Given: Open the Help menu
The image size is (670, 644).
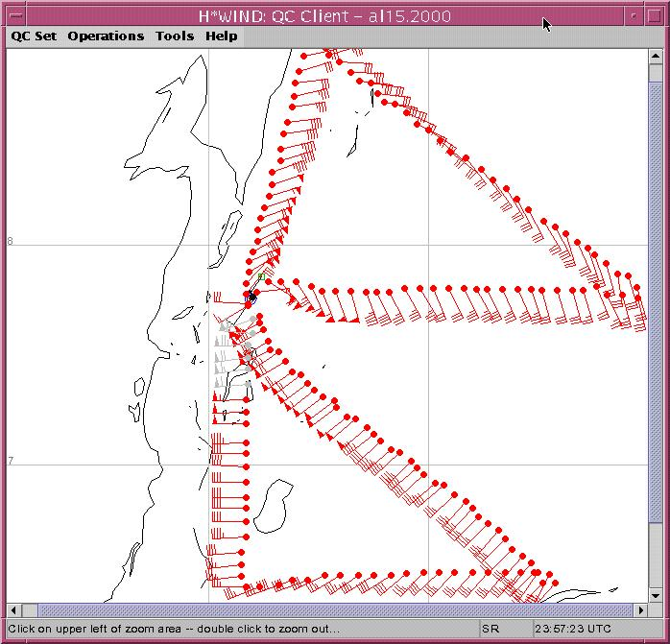Looking at the screenshot, I should [221, 36].
